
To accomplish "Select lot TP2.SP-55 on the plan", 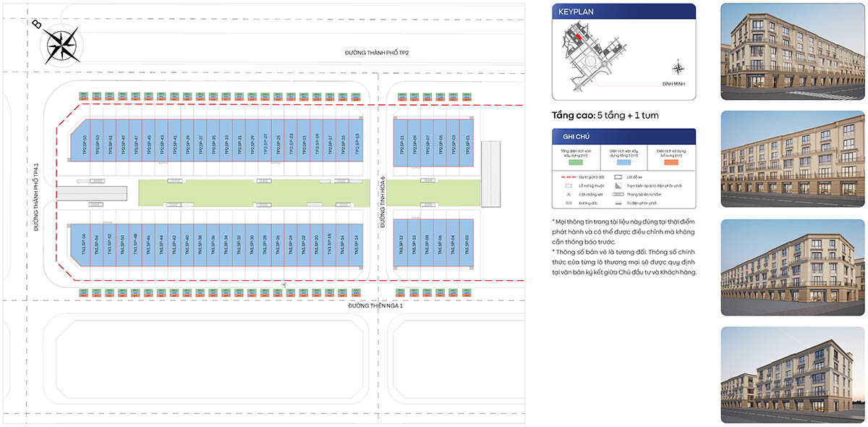I will 84,145.
